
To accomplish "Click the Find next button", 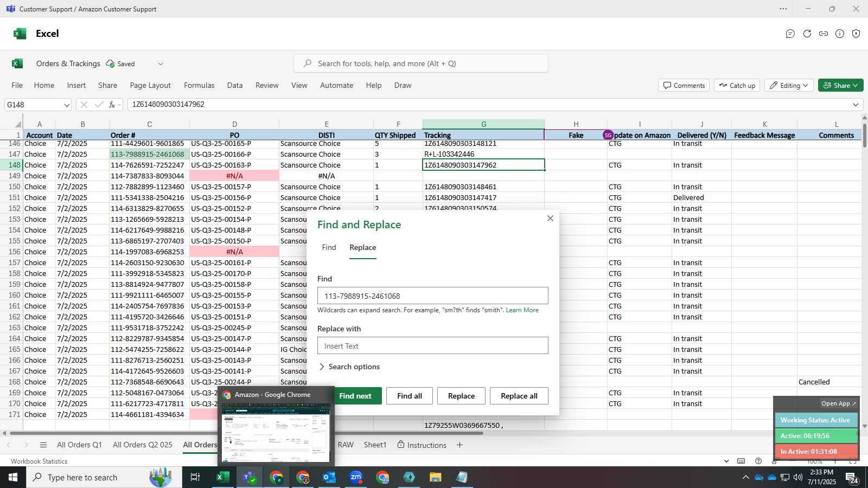I will (x=355, y=396).
